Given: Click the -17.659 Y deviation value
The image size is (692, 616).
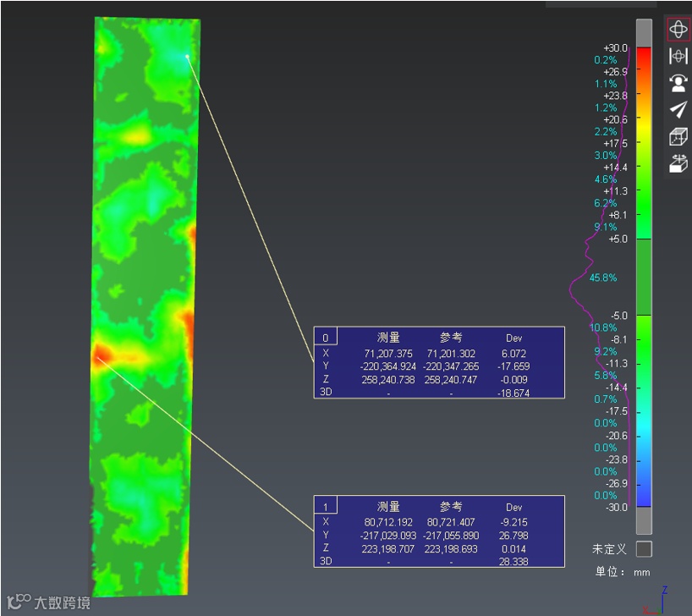Looking at the screenshot, I should [x=514, y=366].
